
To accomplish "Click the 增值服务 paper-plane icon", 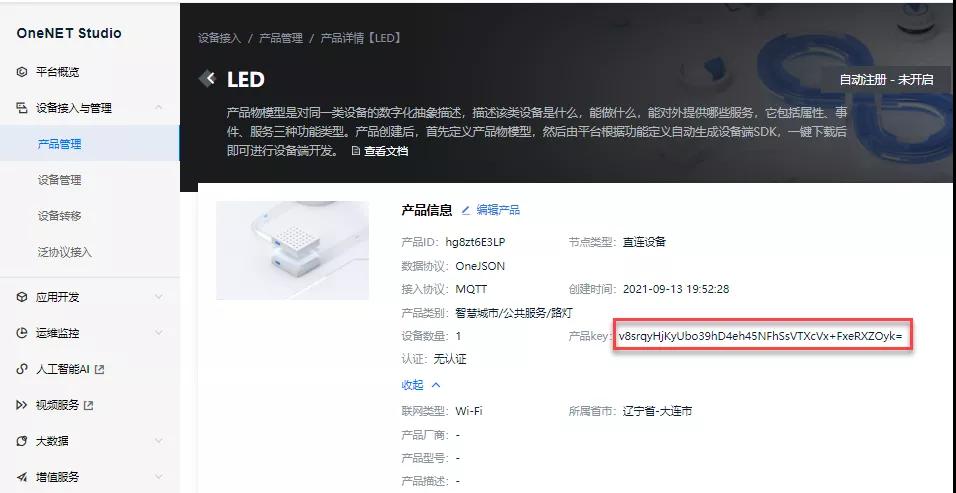I will click(22, 477).
